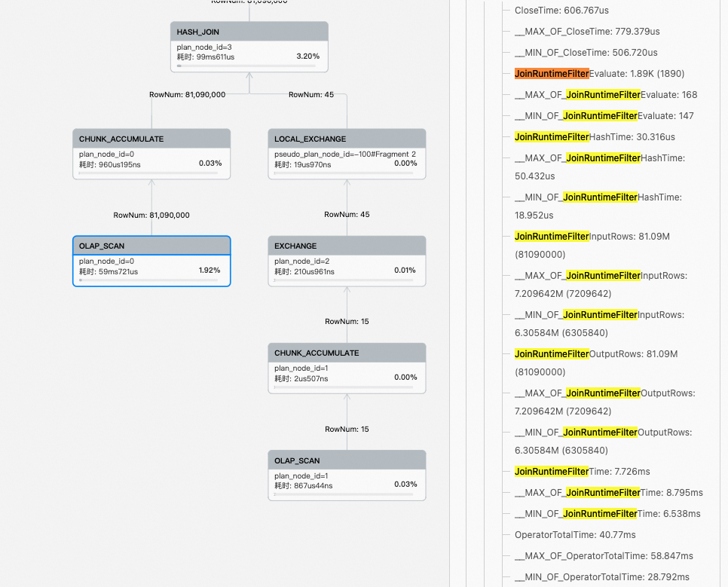Select __MIN_OF_JoinRuntimeFilterEvaluate: 147 entry

(x=604, y=115)
